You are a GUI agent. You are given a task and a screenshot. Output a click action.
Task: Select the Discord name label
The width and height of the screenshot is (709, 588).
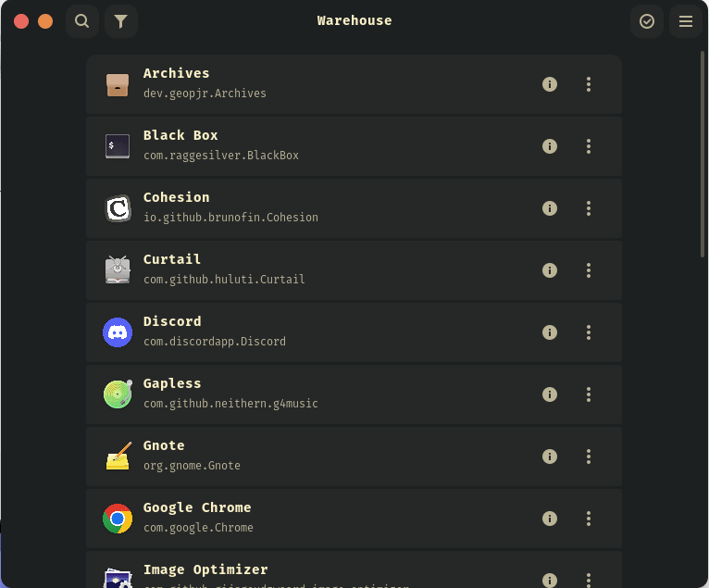click(172, 321)
